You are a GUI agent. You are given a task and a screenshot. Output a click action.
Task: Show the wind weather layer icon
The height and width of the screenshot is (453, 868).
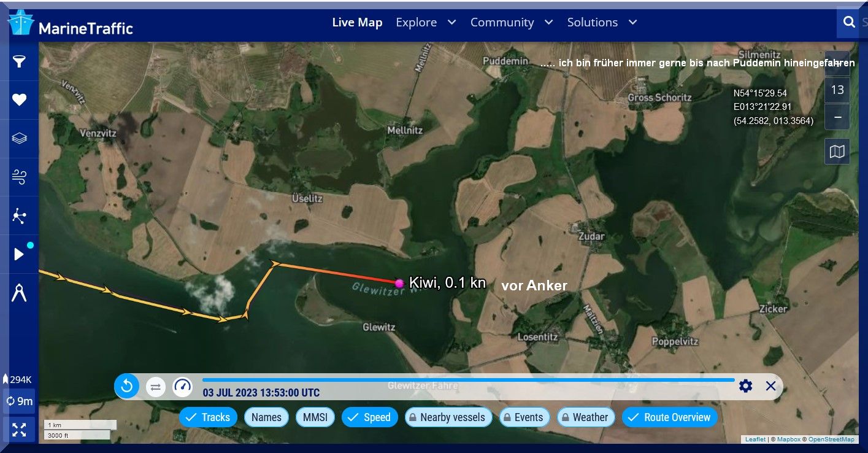20,177
